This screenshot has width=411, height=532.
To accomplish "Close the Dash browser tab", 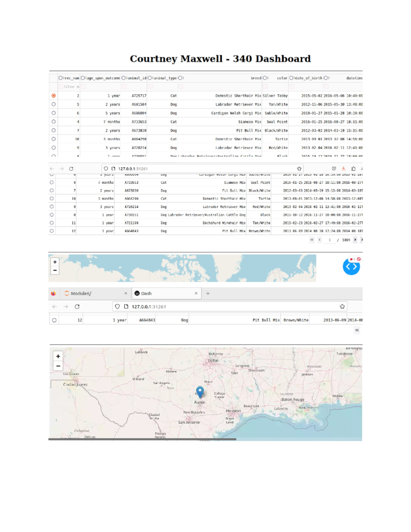I will coord(196,293).
